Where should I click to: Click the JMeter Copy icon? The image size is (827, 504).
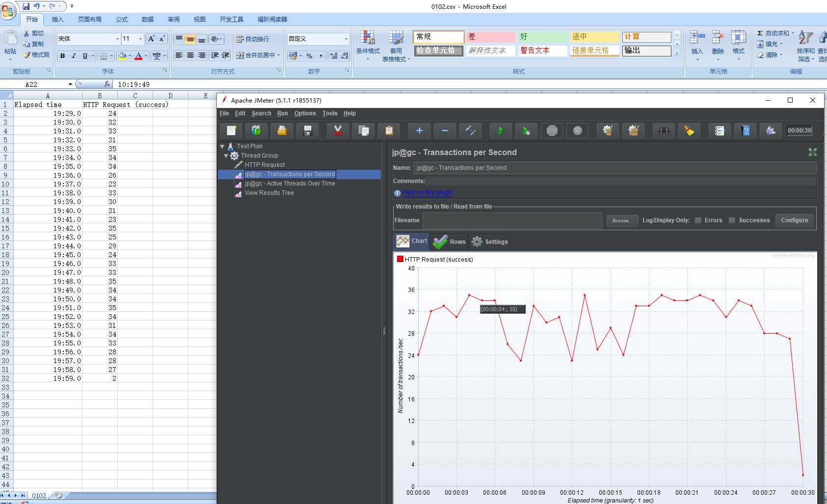[364, 131]
